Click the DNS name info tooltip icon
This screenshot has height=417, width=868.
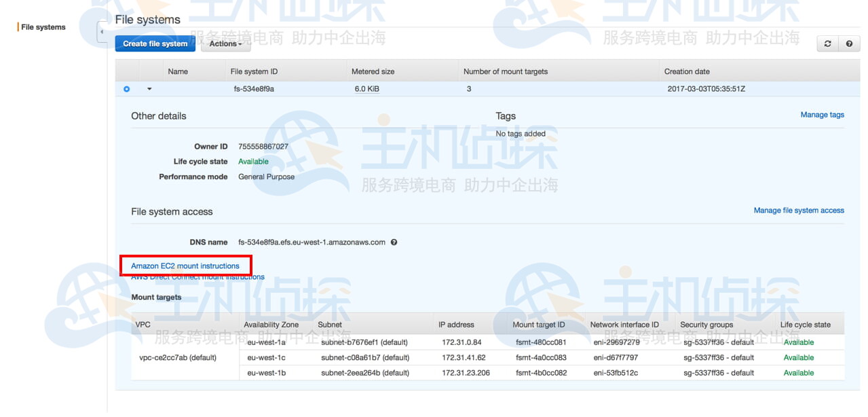(x=393, y=242)
